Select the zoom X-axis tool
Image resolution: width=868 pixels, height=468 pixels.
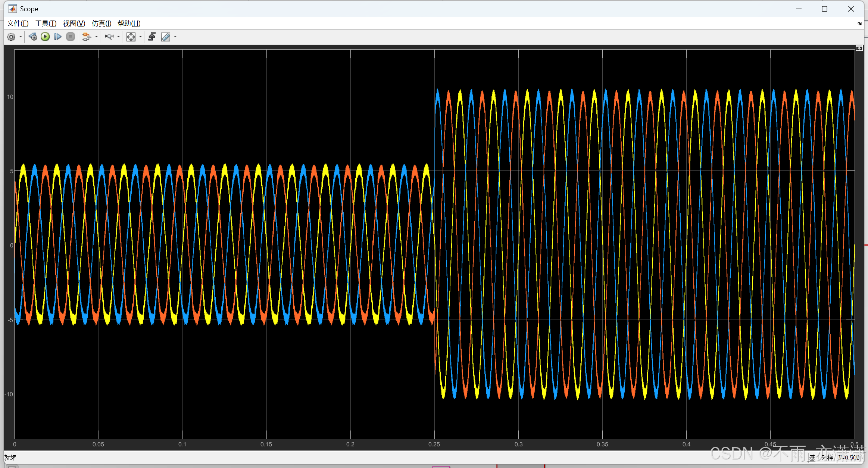pos(109,37)
